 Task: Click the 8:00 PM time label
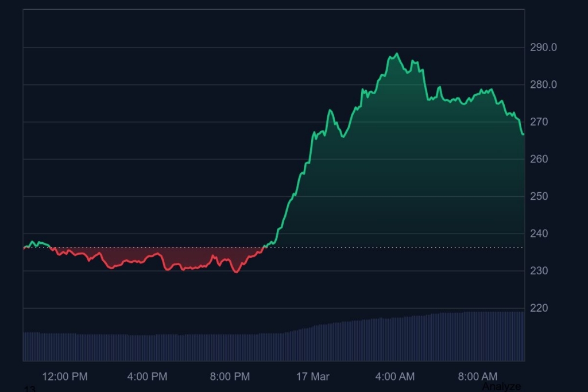230,377
